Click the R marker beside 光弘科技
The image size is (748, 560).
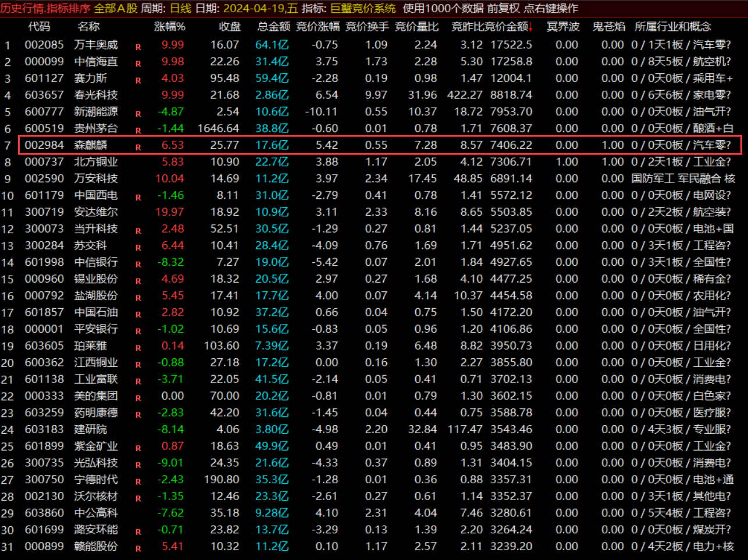click(x=138, y=465)
